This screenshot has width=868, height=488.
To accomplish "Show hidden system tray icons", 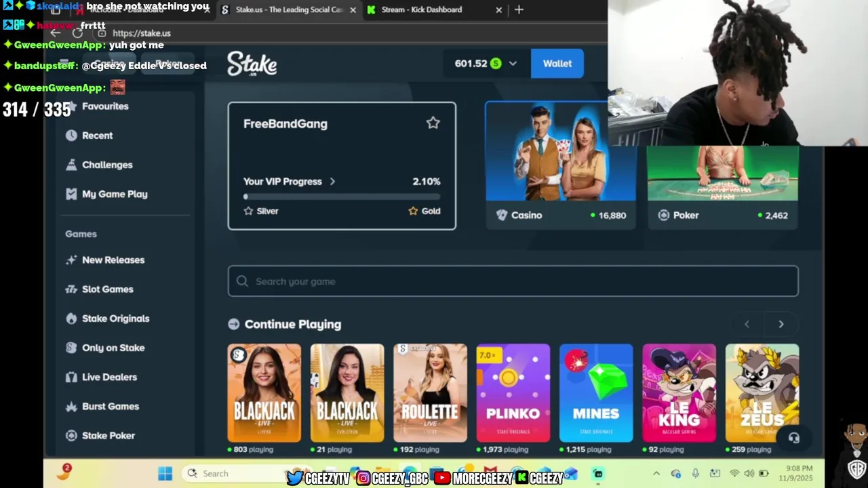I will pos(656,474).
